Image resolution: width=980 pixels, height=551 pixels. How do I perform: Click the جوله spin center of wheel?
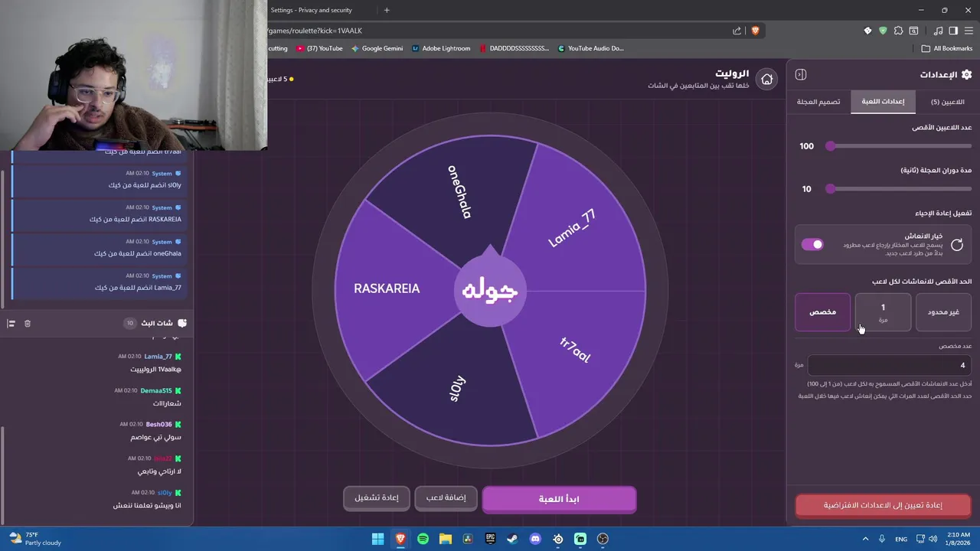tap(490, 291)
